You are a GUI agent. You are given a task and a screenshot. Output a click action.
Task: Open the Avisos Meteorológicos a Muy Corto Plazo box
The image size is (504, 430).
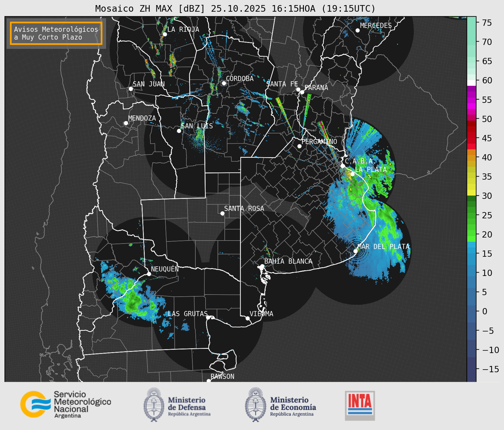click(x=56, y=33)
